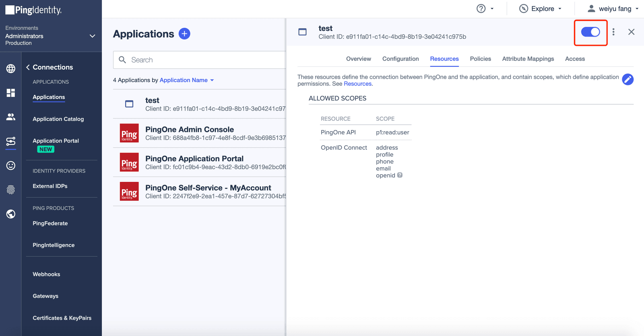This screenshot has height=336, width=644.
Task: Open the fingerprint Security sidebar icon
Action: coord(11,190)
